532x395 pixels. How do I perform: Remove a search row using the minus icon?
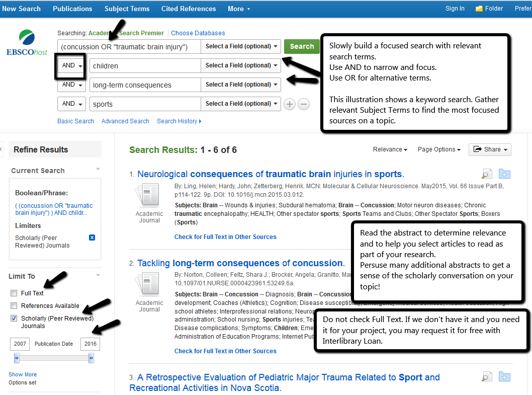[303, 104]
